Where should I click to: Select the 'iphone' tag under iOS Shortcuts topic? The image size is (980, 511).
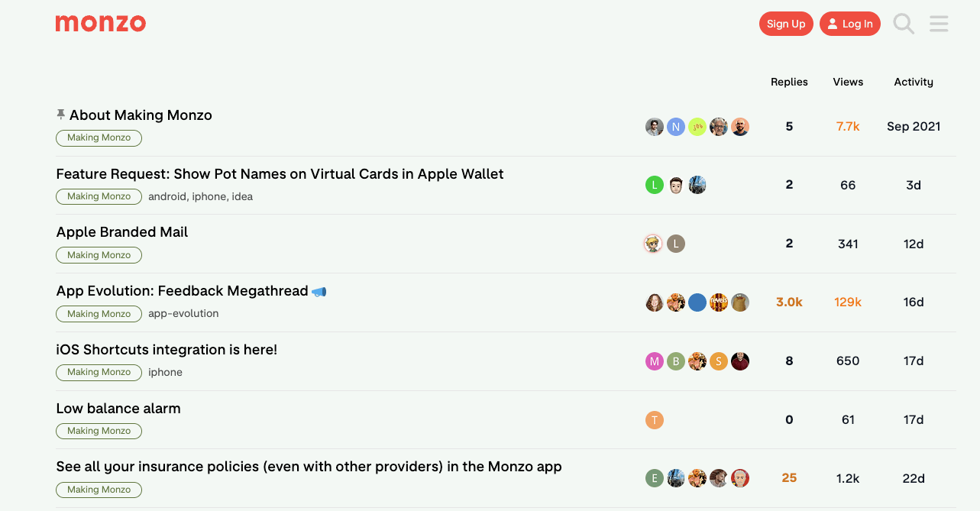[x=165, y=373]
